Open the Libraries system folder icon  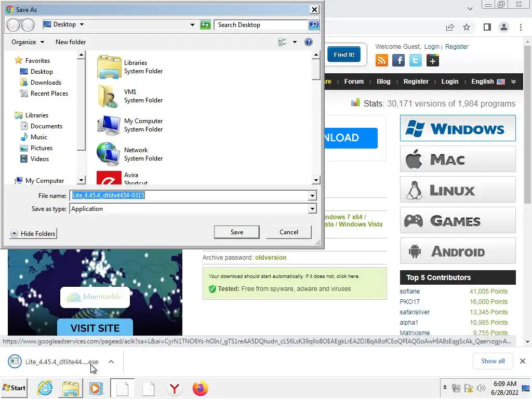tap(109, 67)
